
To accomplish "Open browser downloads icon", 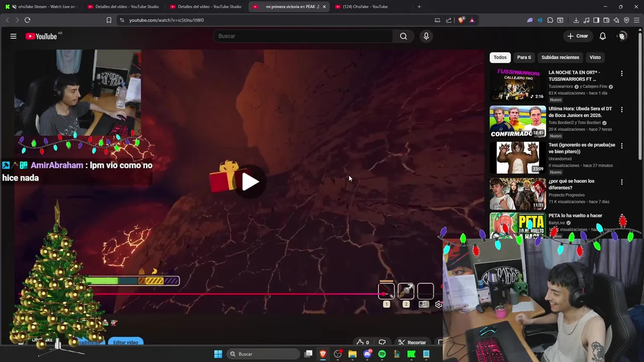I will (576, 20).
